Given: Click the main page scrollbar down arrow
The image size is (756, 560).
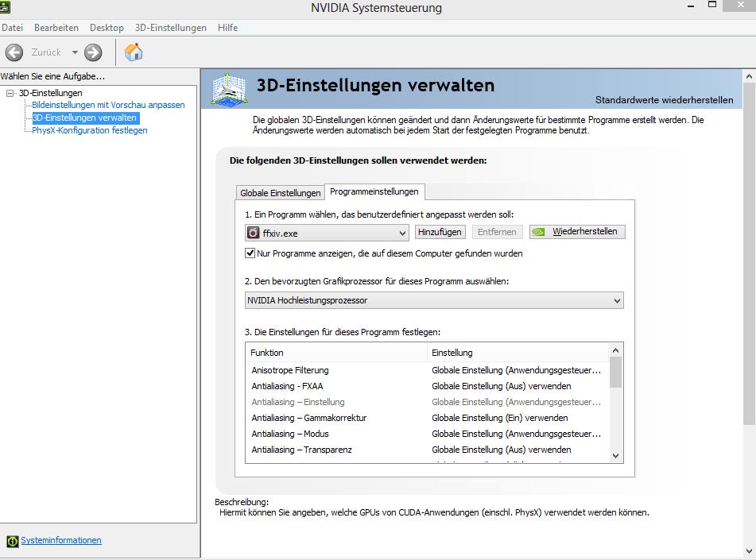Looking at the screenshot, I should point(750,551).
